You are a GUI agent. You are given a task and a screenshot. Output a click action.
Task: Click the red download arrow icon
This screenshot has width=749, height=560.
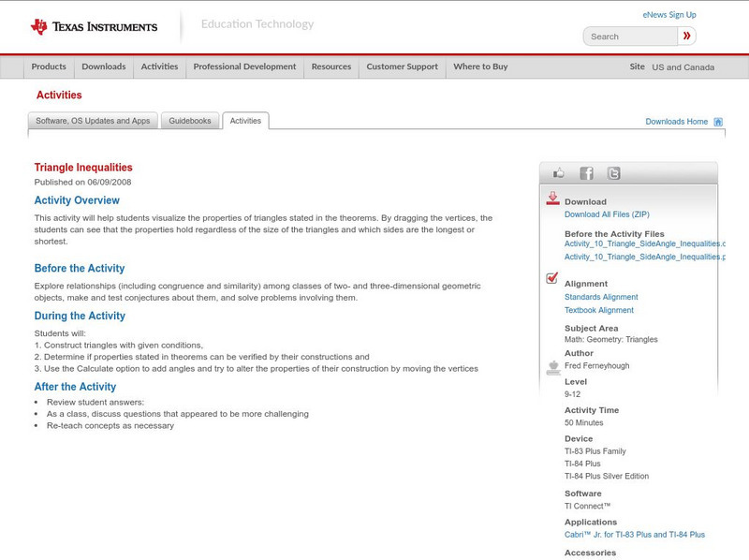[x=552, y=199]
